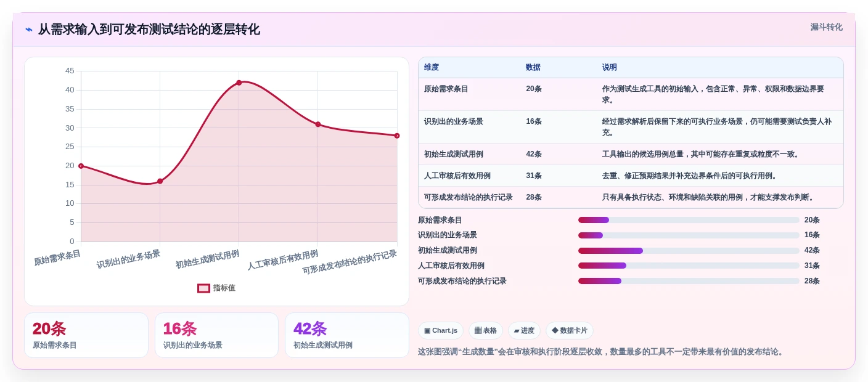This screenshot has width=868, height=382.
Task: Click the chart peak point at 42
Action: pos(239,83)
